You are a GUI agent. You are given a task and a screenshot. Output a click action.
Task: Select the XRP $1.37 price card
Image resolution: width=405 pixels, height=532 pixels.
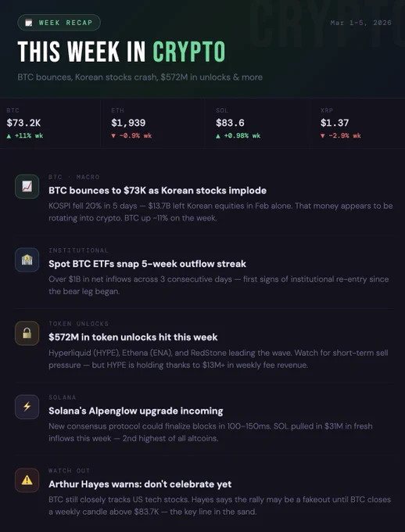[357, 123]
